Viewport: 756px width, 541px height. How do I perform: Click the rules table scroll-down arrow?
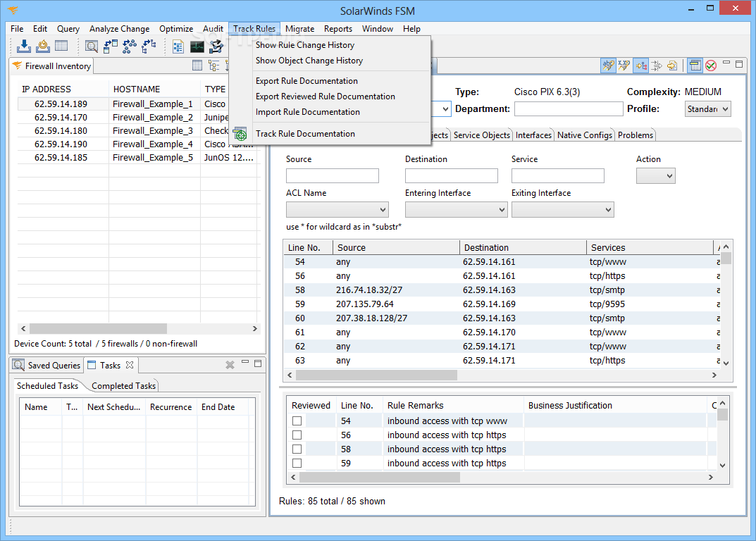[726, 363]
